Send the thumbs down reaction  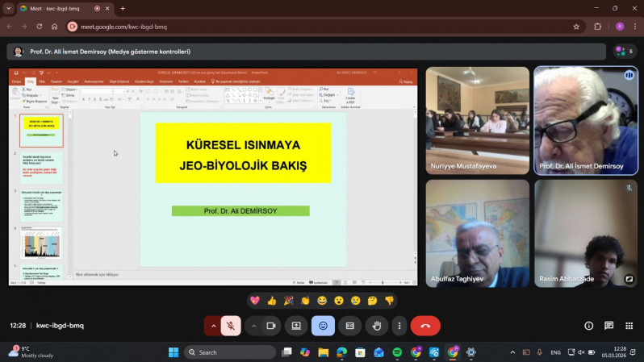389,301
